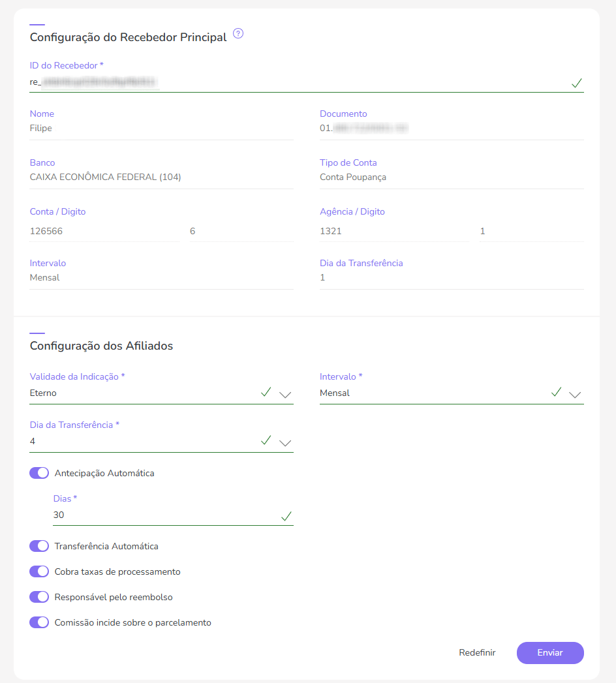616x683 pixels.
Task: Click the Dias input with value 30
Action: (x=163, y=515)
